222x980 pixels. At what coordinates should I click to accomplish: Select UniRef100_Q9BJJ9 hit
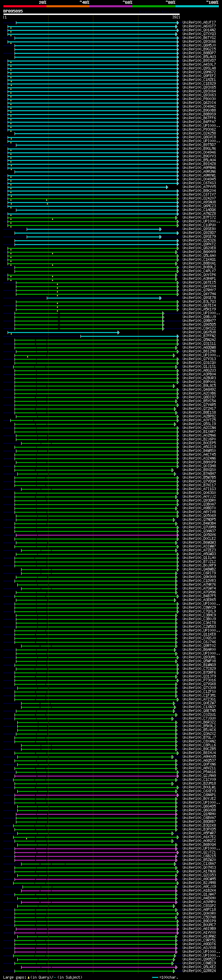click(199, 317)
